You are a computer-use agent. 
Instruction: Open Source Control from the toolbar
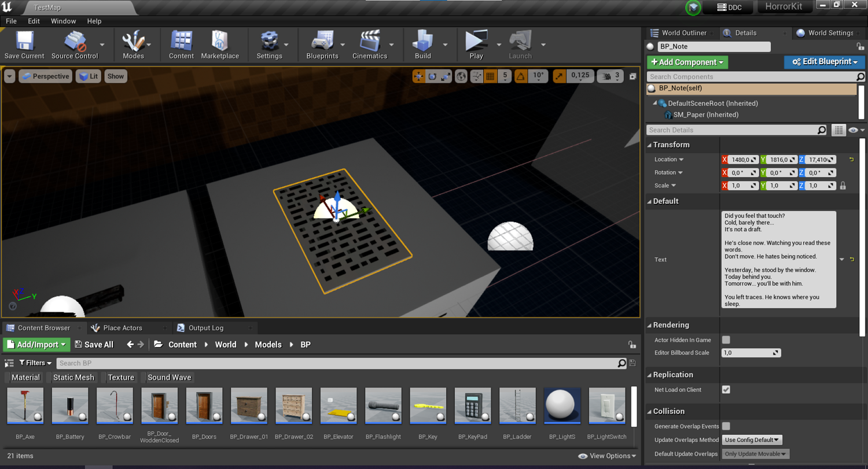pyautogui.click(x=75, y=45)
